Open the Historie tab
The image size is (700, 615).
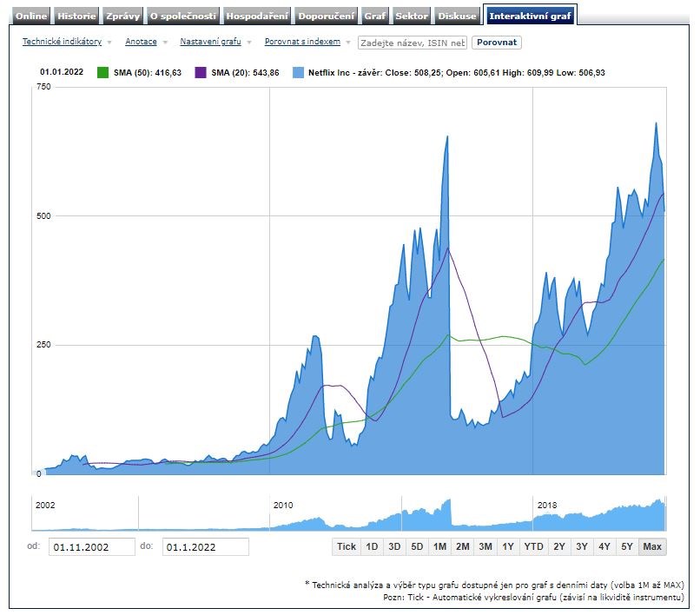[x=76, y=16]
